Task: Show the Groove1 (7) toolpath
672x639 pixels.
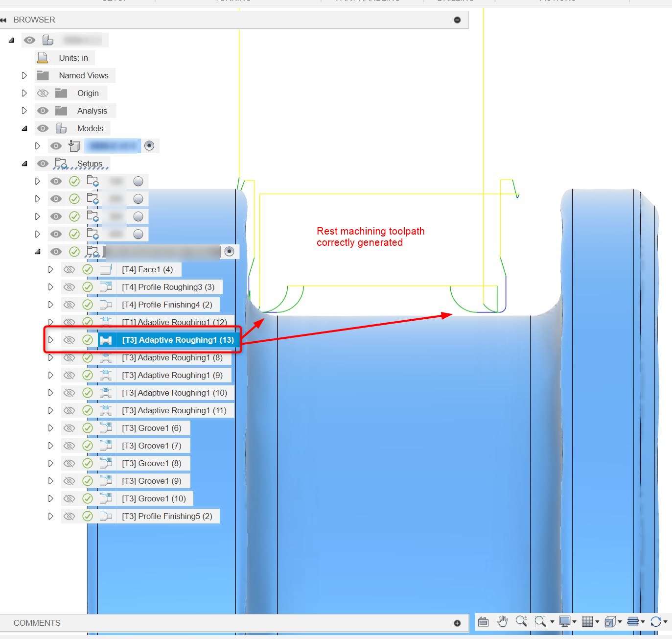Action: (70, 446)
